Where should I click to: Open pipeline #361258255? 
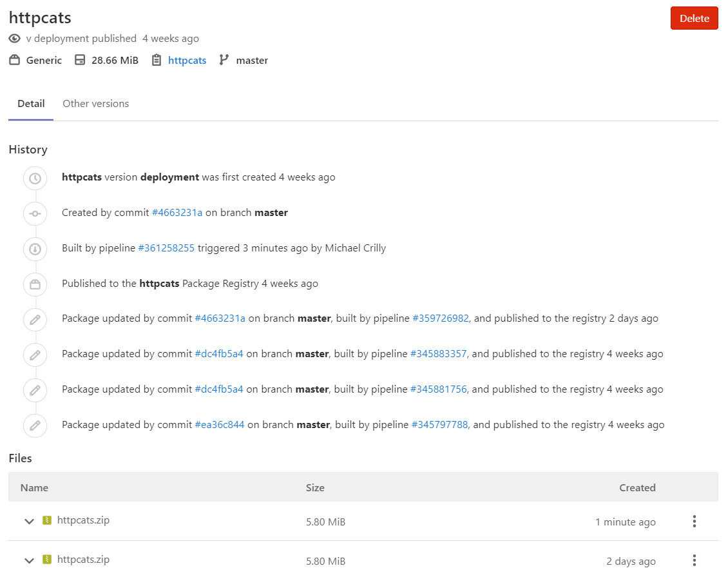(x=166, y=248)
